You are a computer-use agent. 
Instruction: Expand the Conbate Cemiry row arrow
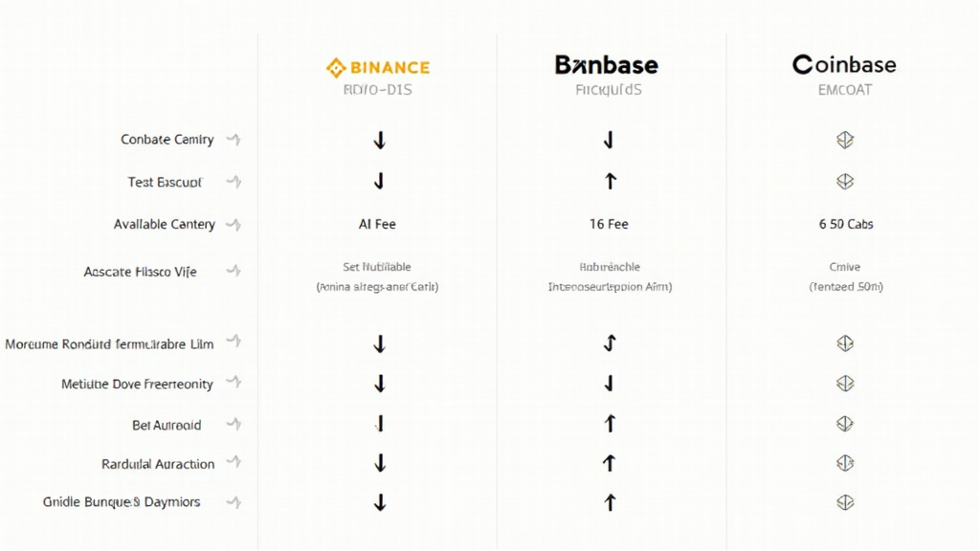(x=234, y=140)
